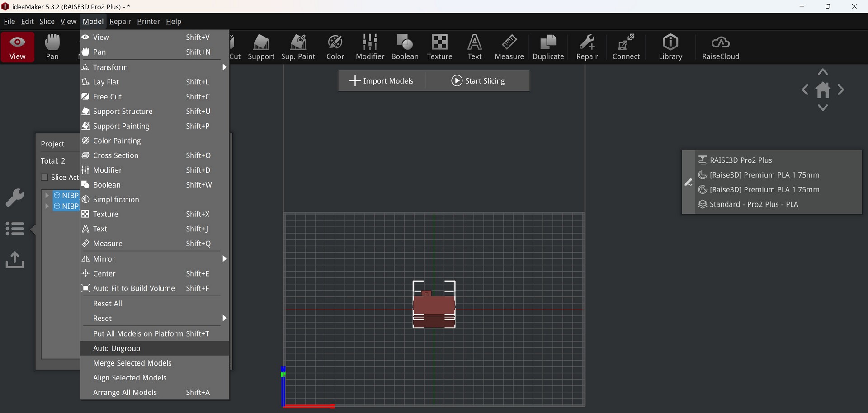Click the RAISE3D Pro2 Plus printer entry

click(x=741, y=160)
